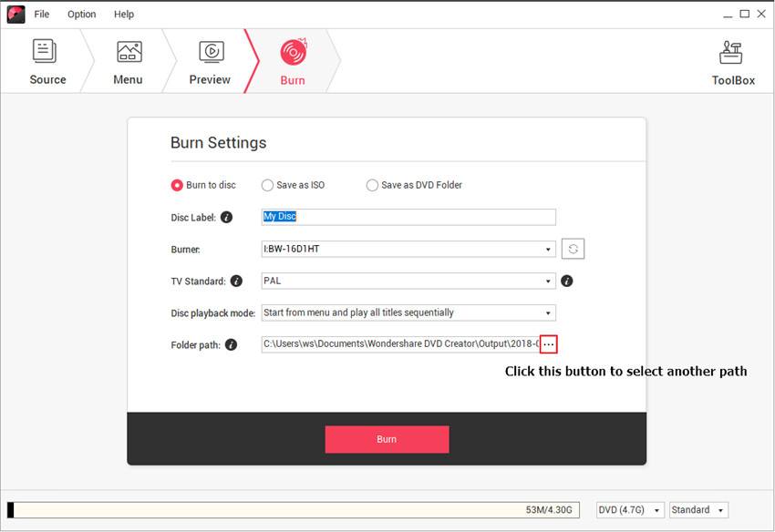This screenshot has width=775, height=532.
Task: Expand the Burner I:BW-16D1HT dropdown
Action: 408,249
